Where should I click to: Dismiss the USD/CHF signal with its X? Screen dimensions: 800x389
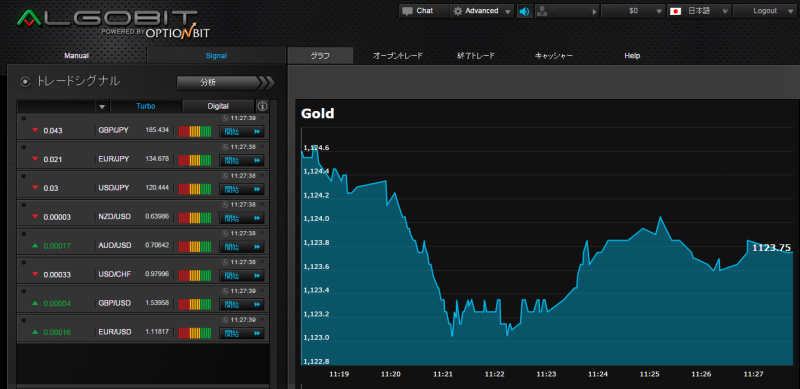point(262,262)
